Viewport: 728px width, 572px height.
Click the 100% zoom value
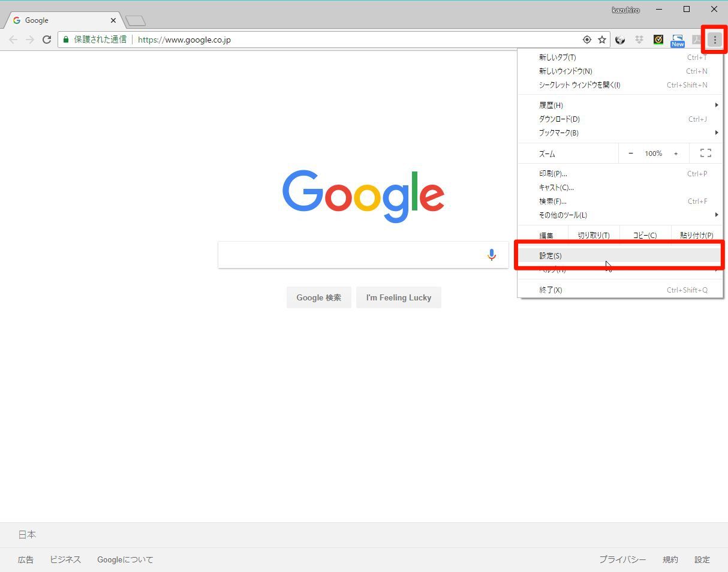click(653, 153)
